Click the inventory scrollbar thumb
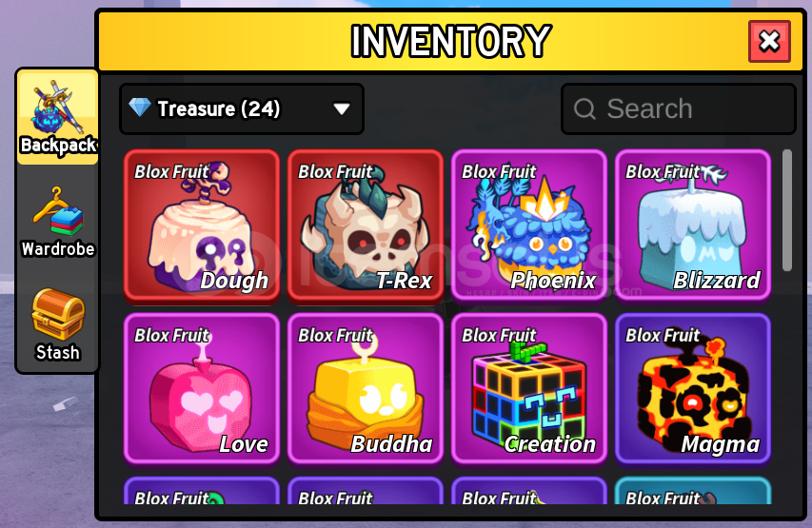The image size is (812, 528). click(x=787, y=210)
